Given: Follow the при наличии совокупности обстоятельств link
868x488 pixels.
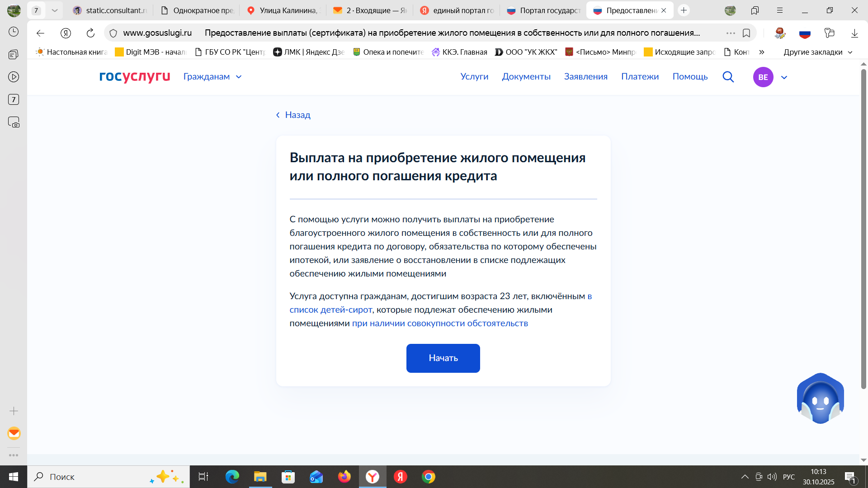Looking at the screenshot, I should (440, 324).
